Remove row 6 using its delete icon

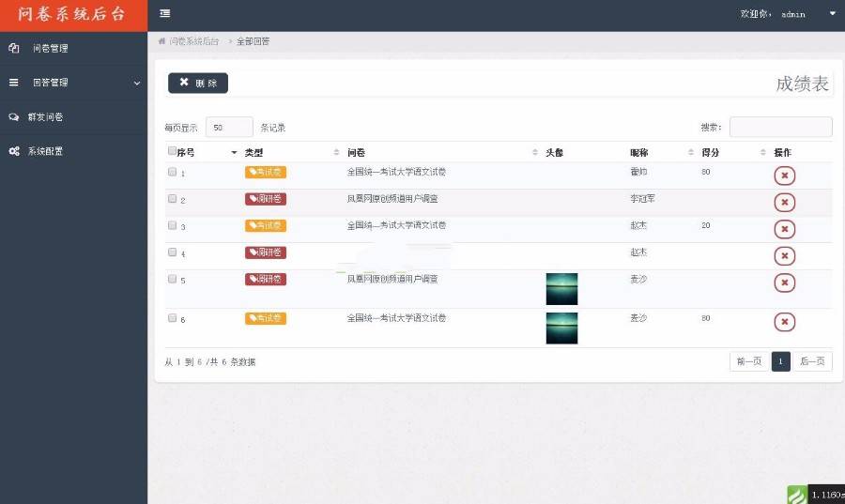784,322
